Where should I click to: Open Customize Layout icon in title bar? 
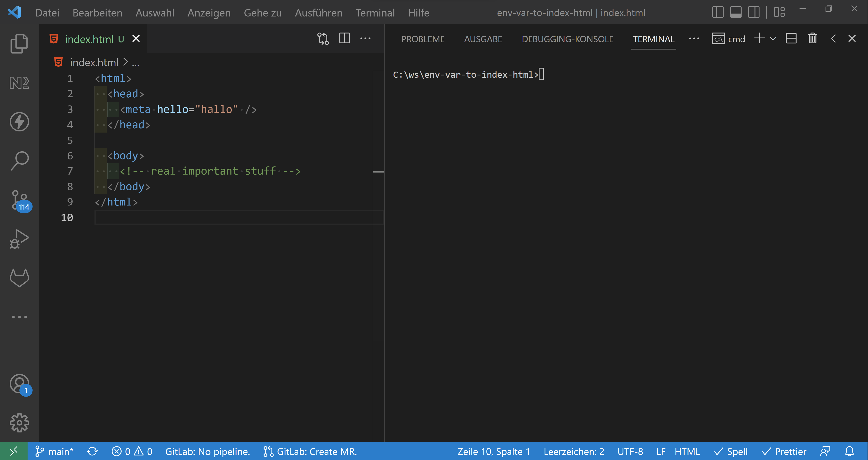point(779,12)
